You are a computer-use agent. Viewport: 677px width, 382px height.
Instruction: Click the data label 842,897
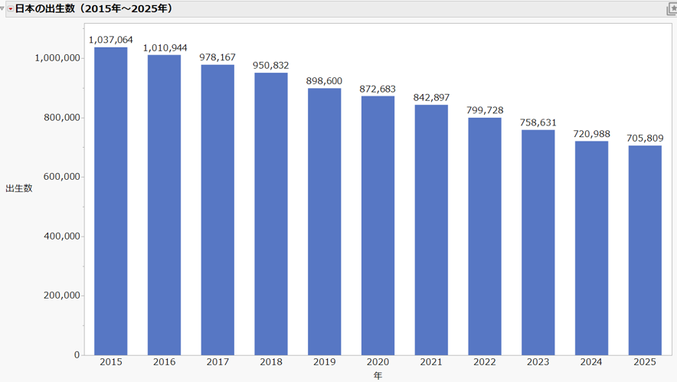click(431, 98)
